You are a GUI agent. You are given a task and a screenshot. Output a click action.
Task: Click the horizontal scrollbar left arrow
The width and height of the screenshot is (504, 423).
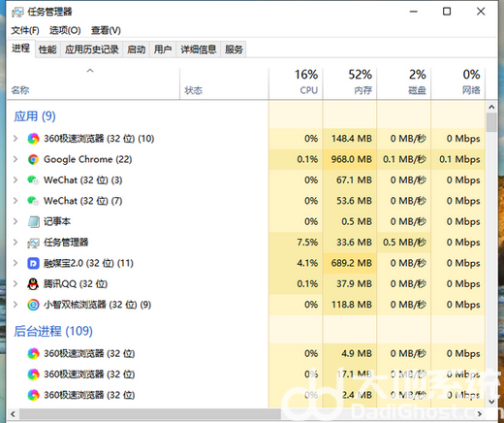tap(13, 414)
